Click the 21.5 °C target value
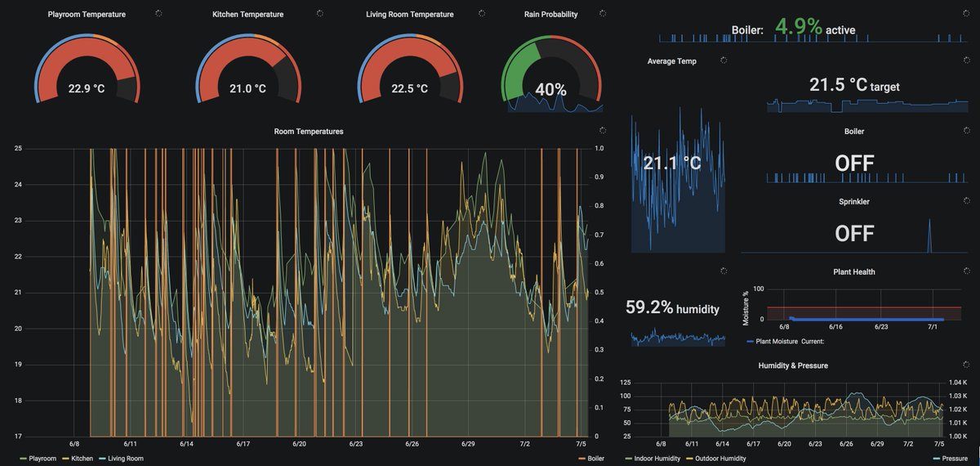 click(838, 84)
